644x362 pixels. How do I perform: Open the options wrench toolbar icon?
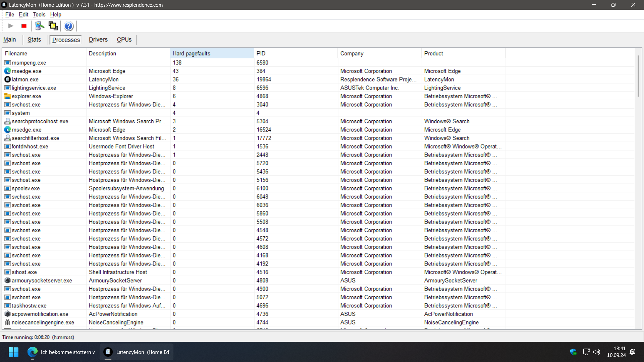click(x=40, y=26)
